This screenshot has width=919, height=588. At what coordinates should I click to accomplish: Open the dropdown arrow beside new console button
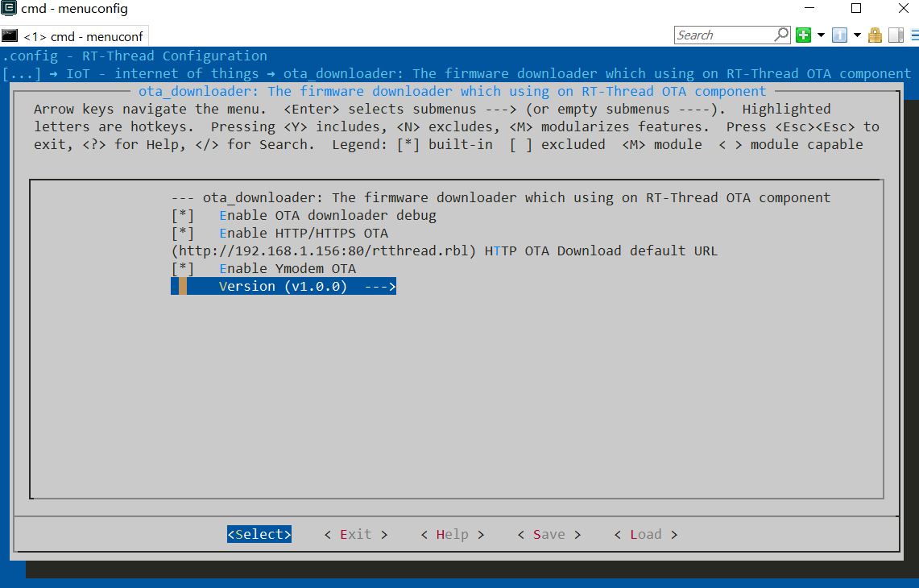[821, 35]
